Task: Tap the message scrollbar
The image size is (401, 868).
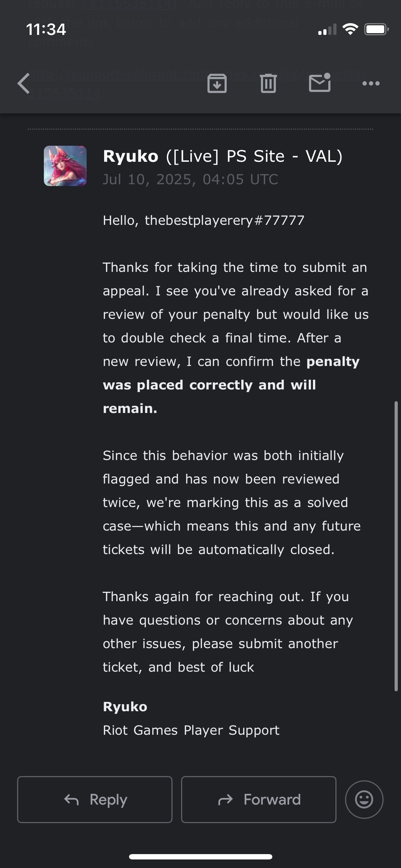Action: tap(396, 546)
